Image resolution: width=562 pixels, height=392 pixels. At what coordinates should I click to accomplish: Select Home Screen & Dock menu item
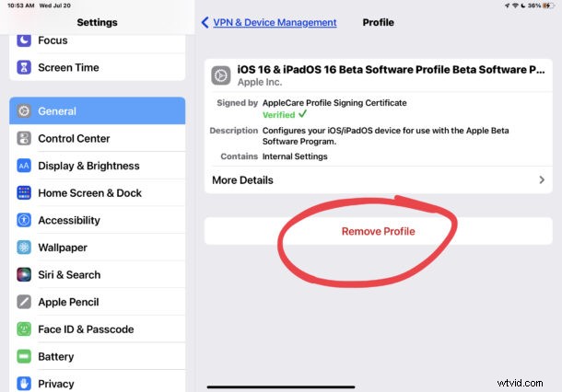pos(98,192)
